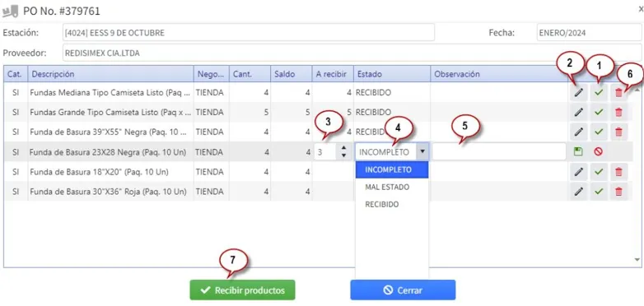Click the Funda de Basura 23X28 Negra description
Viewport: 644px width, 306px height.
click(111, 152)
